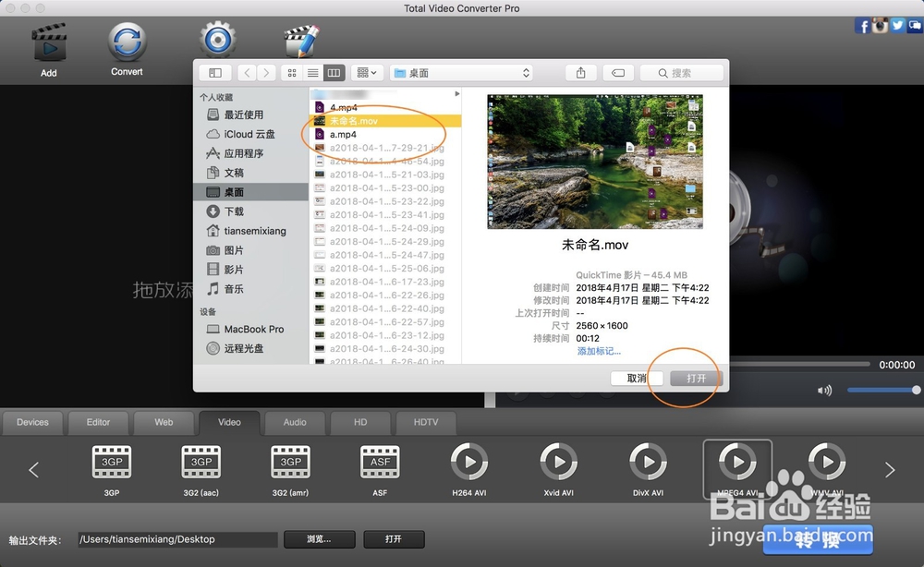924x567 pixels.
Task: Choose the MPEG4 AVI format icon
Action: tap(737, 462)
